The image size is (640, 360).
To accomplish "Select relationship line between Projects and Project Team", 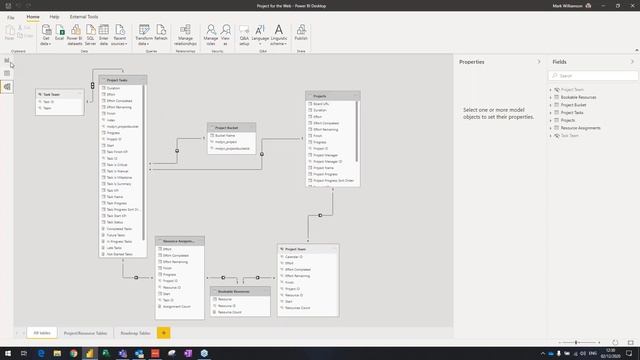I will click(x=320, y=216).
